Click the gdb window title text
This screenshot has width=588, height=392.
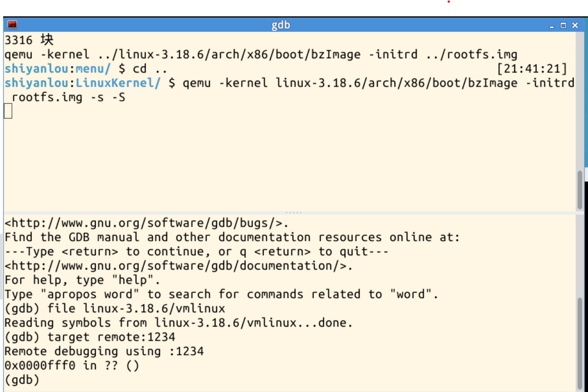(x=281, y=25)
